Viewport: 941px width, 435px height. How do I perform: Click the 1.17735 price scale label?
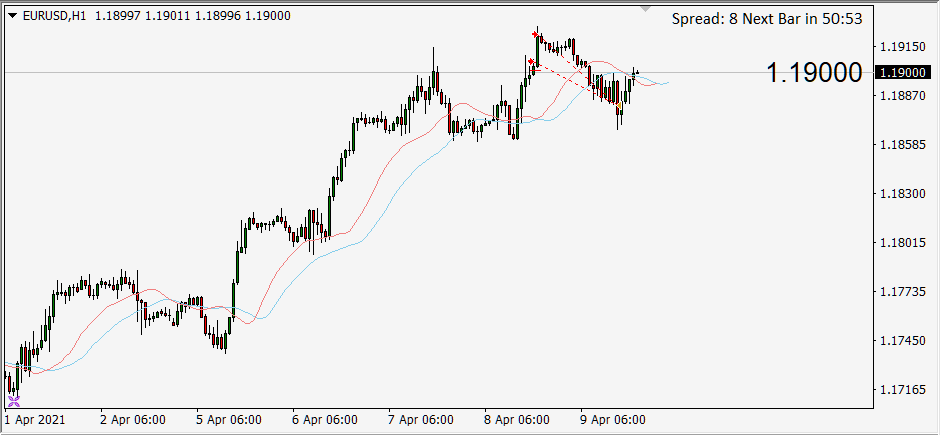(901, 292)
